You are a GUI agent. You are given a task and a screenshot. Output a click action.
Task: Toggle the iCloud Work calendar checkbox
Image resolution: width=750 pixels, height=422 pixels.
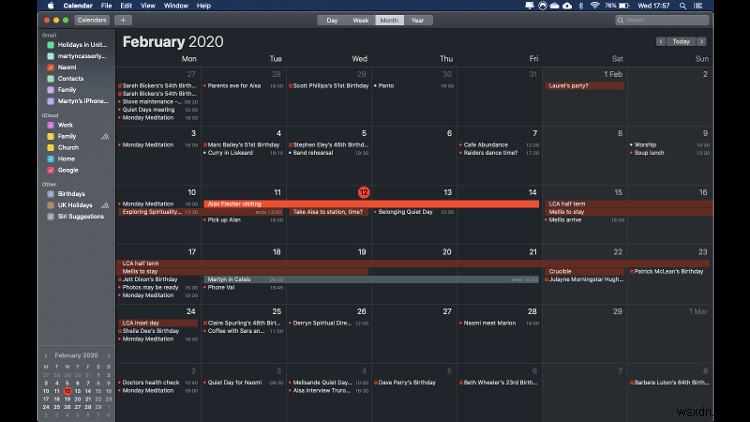[49, 125]
